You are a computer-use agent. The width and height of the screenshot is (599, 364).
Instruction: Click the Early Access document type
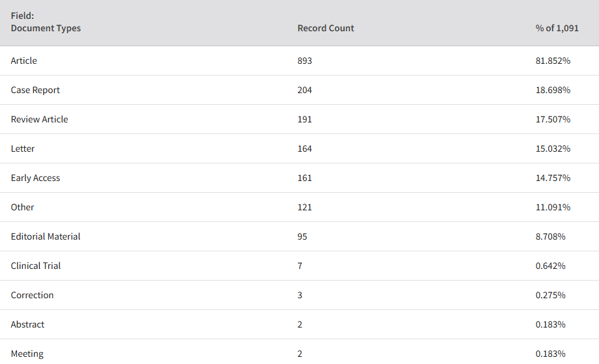35,178
